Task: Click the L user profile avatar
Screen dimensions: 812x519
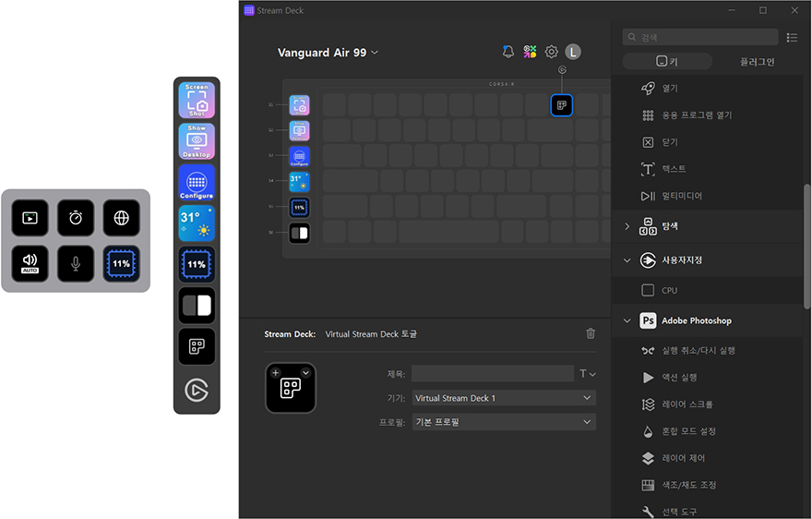Action: [x=573, y=52]
